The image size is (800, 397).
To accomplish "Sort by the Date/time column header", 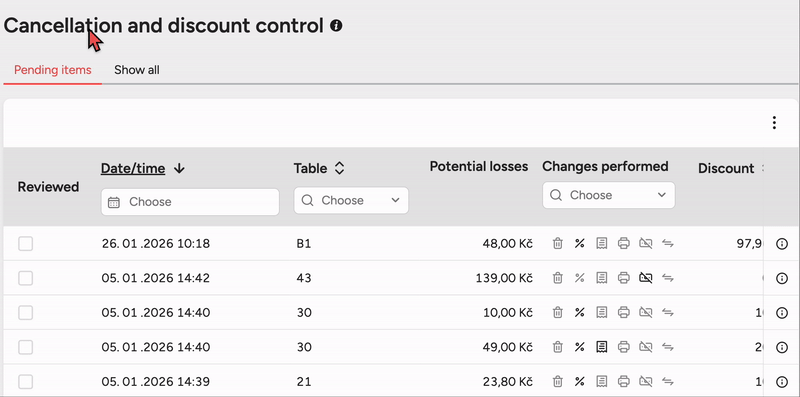I will pos(133,168).
